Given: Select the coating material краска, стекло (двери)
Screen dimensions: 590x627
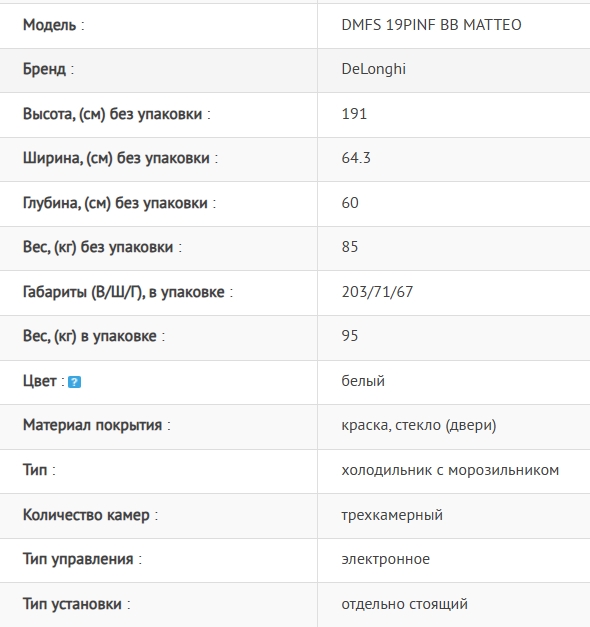Looking at the screenshot, I should tap(419, 425).
